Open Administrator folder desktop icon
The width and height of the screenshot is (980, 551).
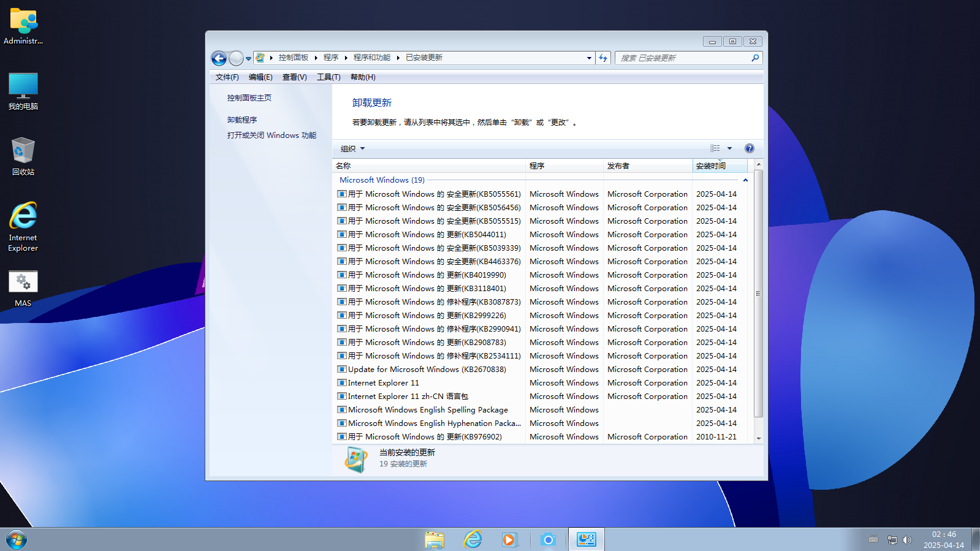coord(23,26)
